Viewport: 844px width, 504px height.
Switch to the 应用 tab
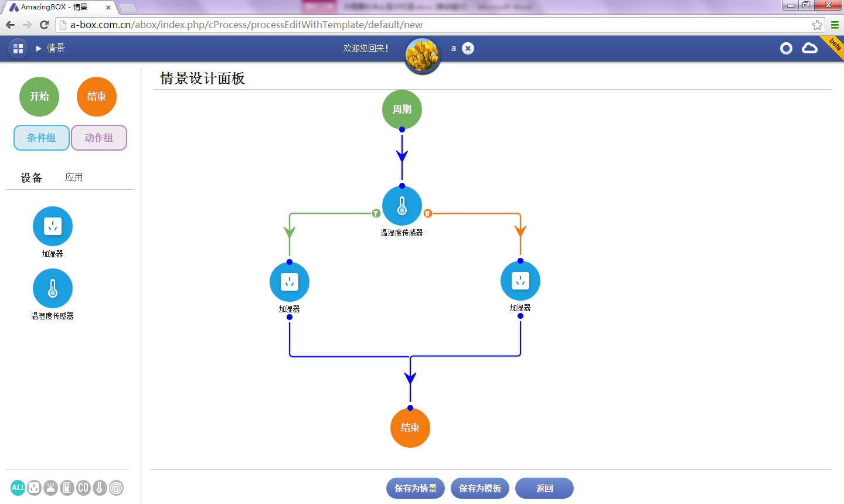[x=74, y=177]
